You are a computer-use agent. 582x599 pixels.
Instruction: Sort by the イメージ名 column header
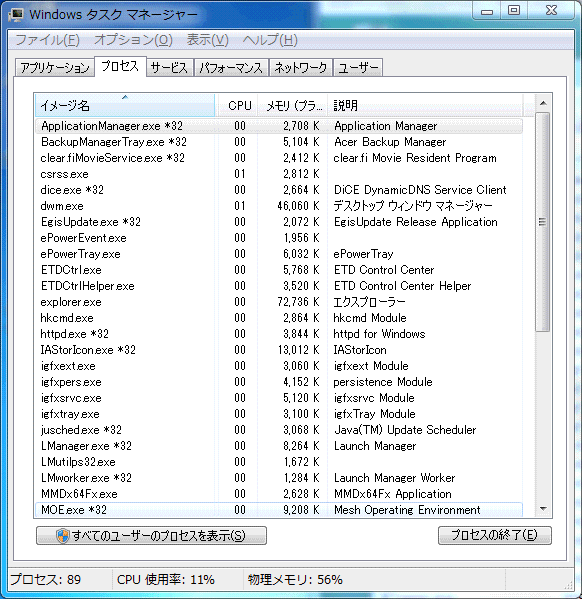tap(125, 105)
